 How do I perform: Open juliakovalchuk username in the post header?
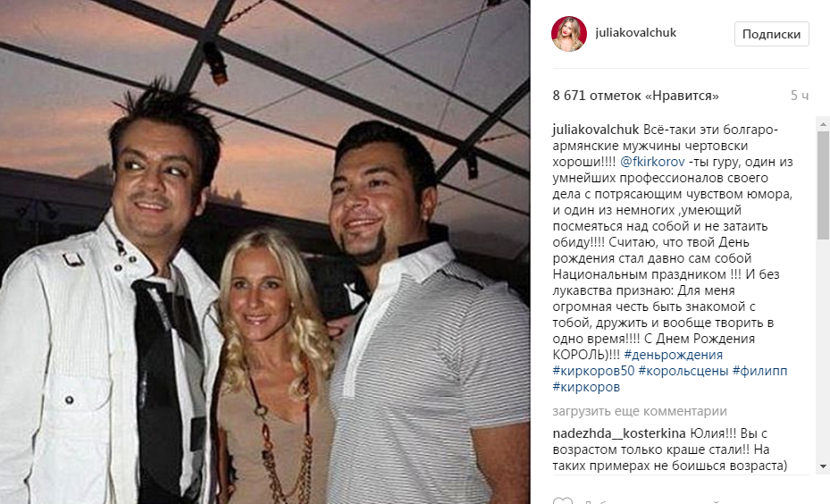(x=636, y=33)
